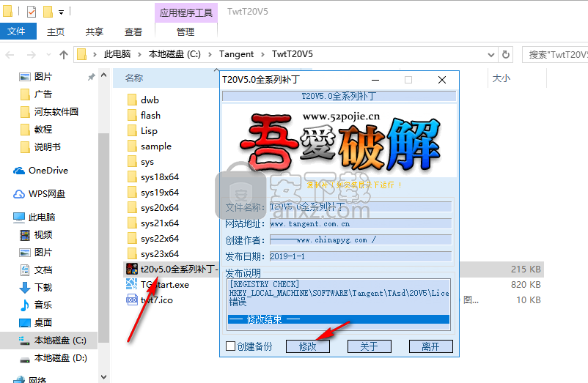Open 下载 in navigation pane
The width and height of the screenshot is (588, 383).
click(x=43, y=288)
